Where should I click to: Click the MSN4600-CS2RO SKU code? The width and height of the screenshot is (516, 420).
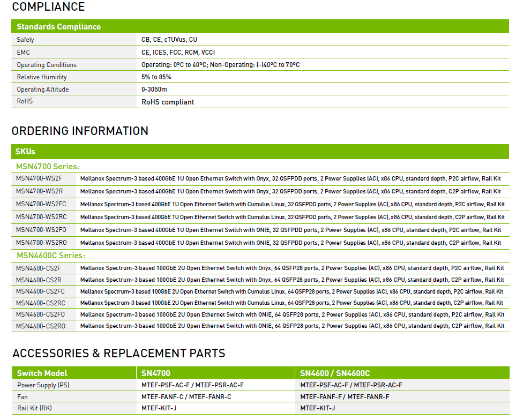41,326
